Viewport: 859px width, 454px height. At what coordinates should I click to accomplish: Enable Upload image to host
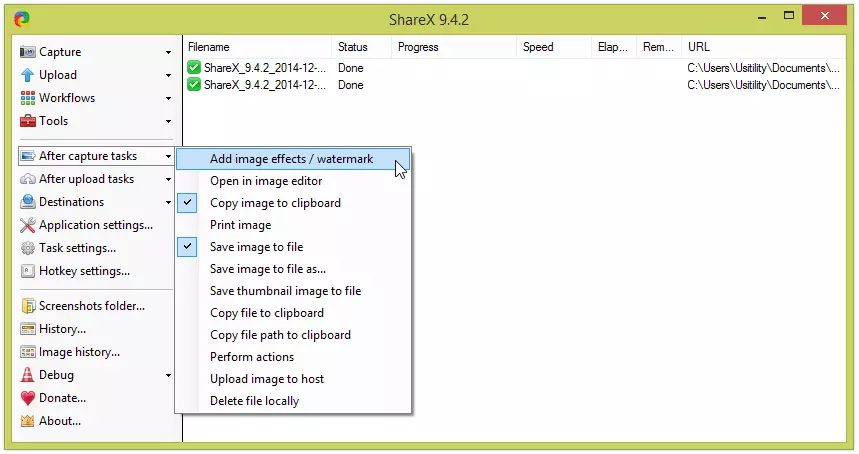point(293,379)
